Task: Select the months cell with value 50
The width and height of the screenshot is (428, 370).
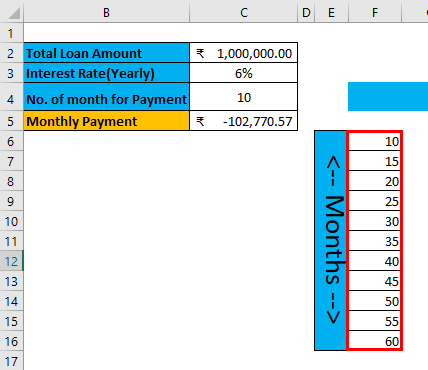Action: (x=374, y=301)
